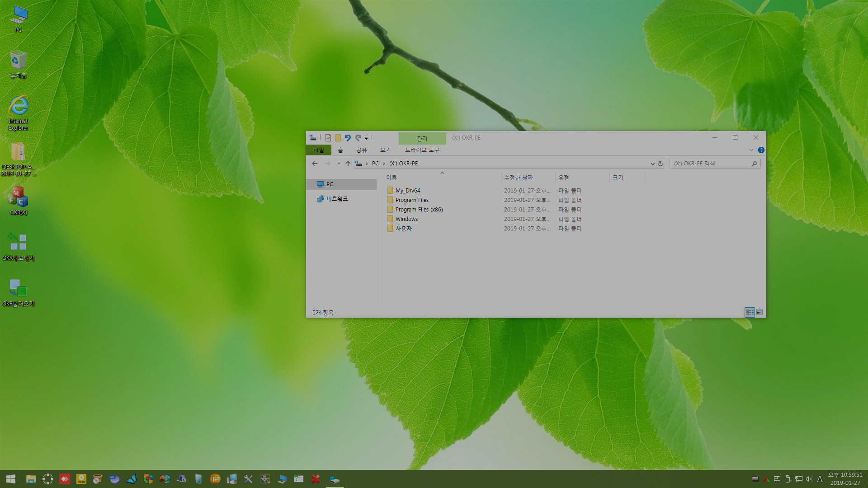Toggle the IME language indicator A
This screenshot has width=868, height=488.
pos(820,479)
